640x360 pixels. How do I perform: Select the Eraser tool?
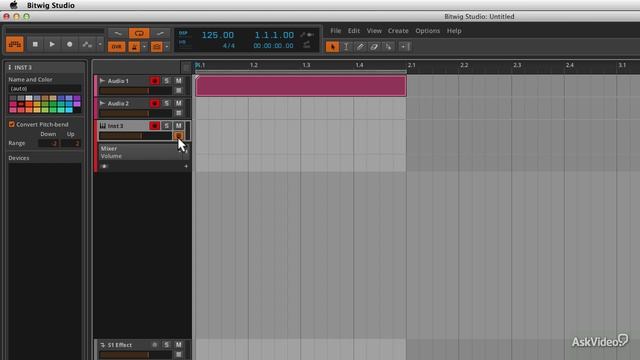pos(374,47)
